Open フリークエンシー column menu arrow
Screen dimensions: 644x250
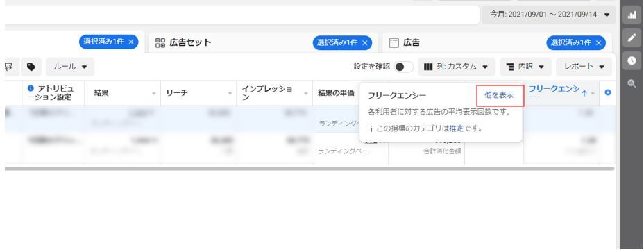pos(593,94)
